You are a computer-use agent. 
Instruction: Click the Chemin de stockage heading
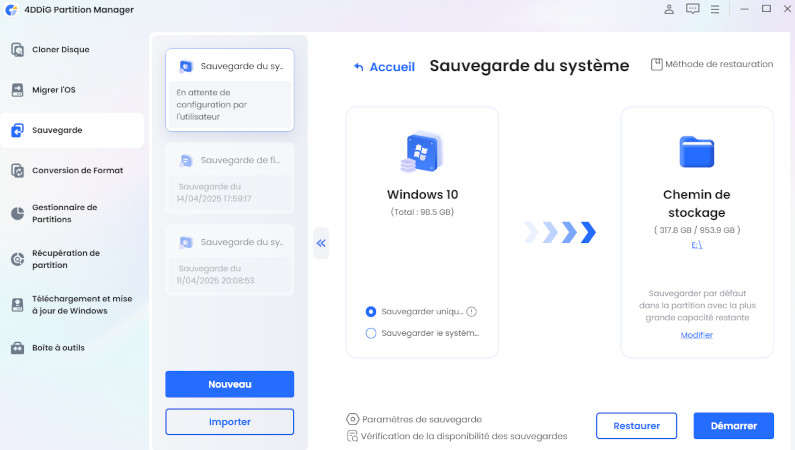[697, 203]
